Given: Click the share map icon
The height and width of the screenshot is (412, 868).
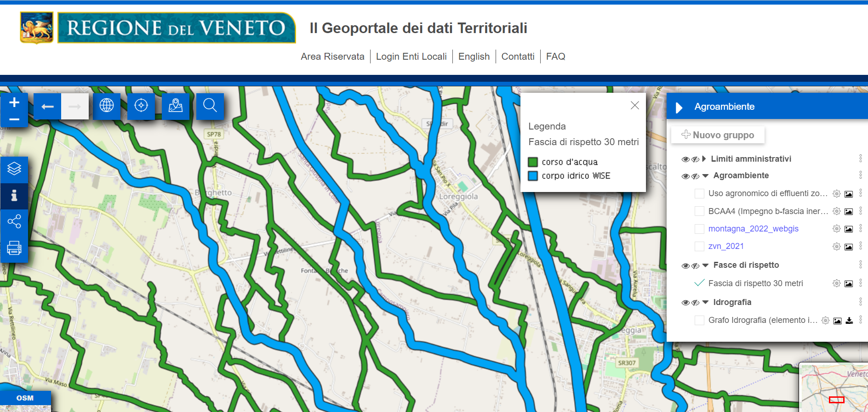Looking at the screenshot, I should (14, 222).
